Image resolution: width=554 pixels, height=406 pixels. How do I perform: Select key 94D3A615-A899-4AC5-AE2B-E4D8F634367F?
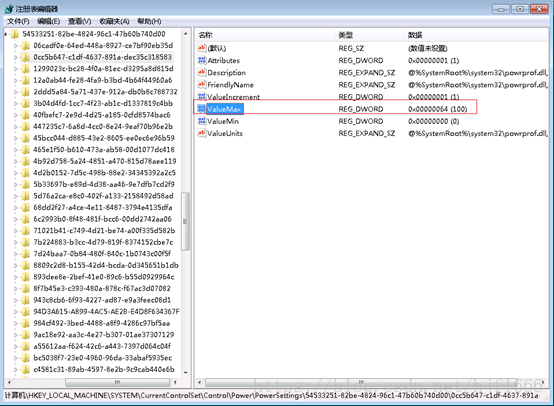tap(106, 312)
